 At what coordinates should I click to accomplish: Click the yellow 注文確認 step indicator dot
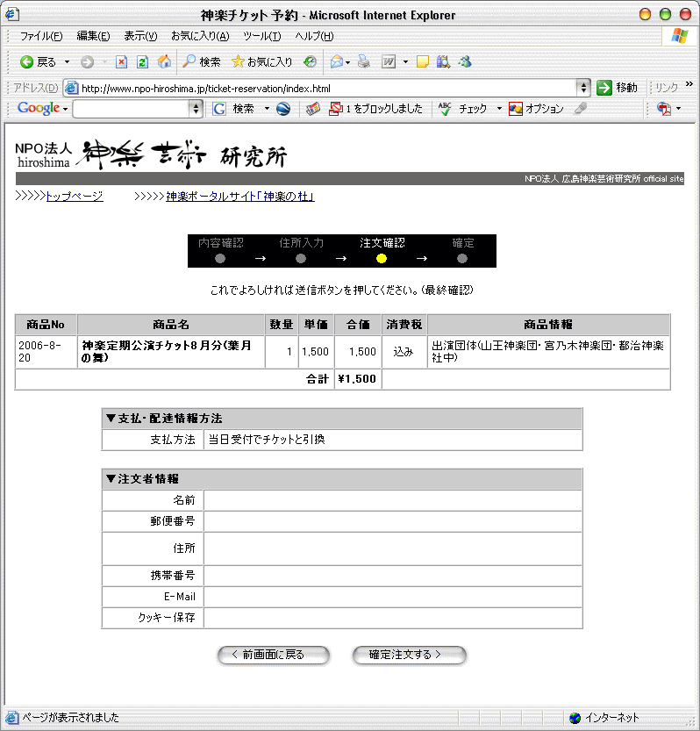(382, 258)
